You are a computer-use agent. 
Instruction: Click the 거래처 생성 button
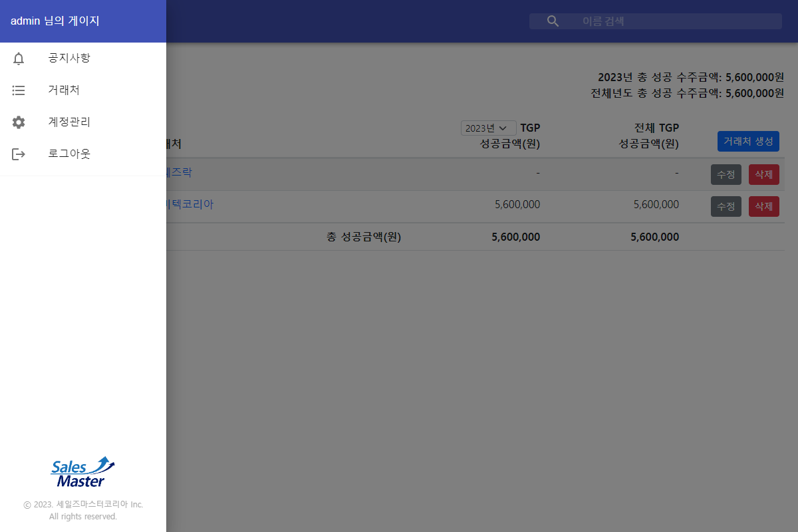748,141
